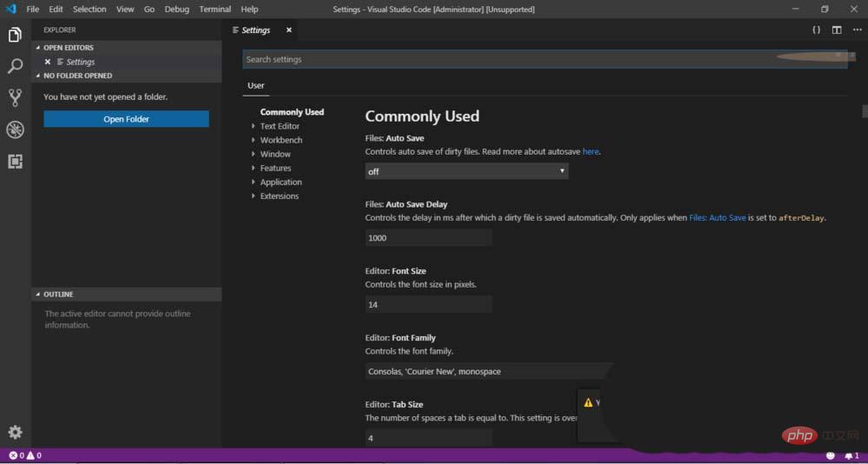Open the Debug view in activity bar
The image size is (868, 464).
point(15,129)
